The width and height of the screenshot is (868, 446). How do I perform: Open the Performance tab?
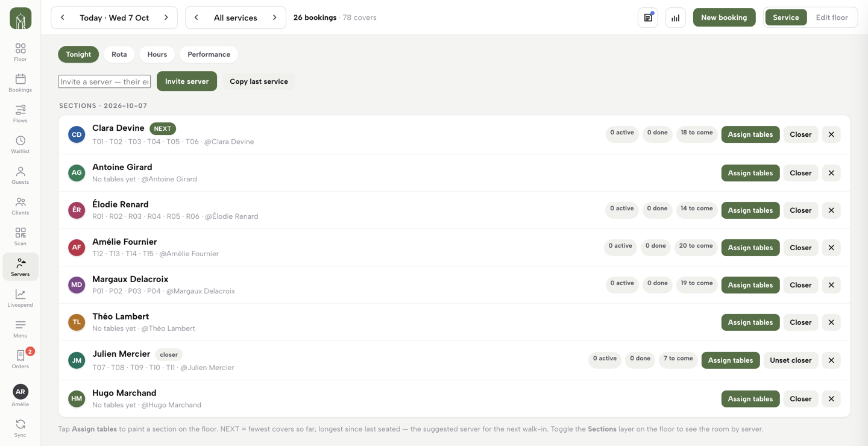click(x=209, y=54)
